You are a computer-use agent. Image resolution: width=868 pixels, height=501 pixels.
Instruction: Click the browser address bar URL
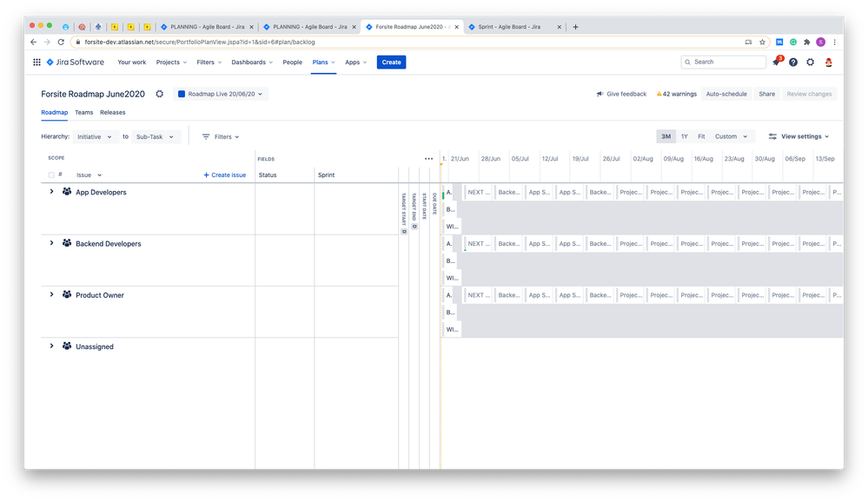click(x=200, y=42)
